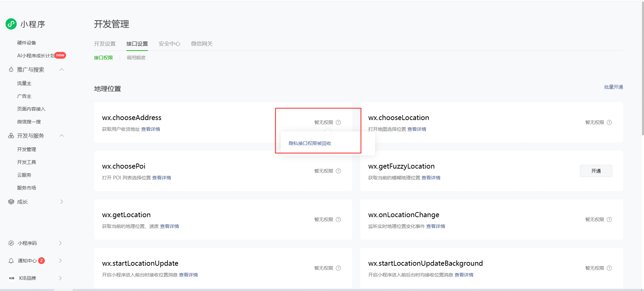Select the 接口设置 tab

[137, 44]
